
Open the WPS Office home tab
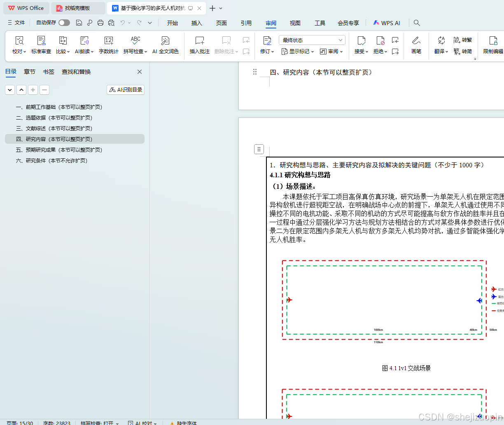coord(26,8)
